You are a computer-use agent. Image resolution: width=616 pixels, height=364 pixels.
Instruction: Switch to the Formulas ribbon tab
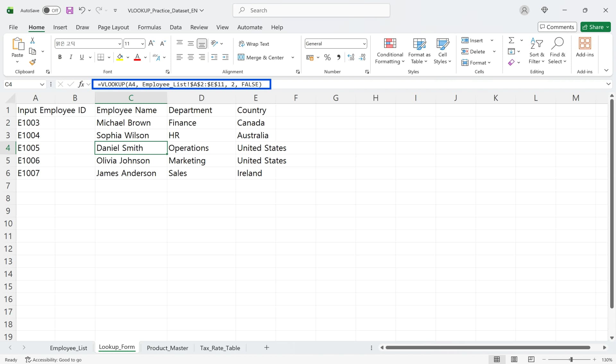150,27
